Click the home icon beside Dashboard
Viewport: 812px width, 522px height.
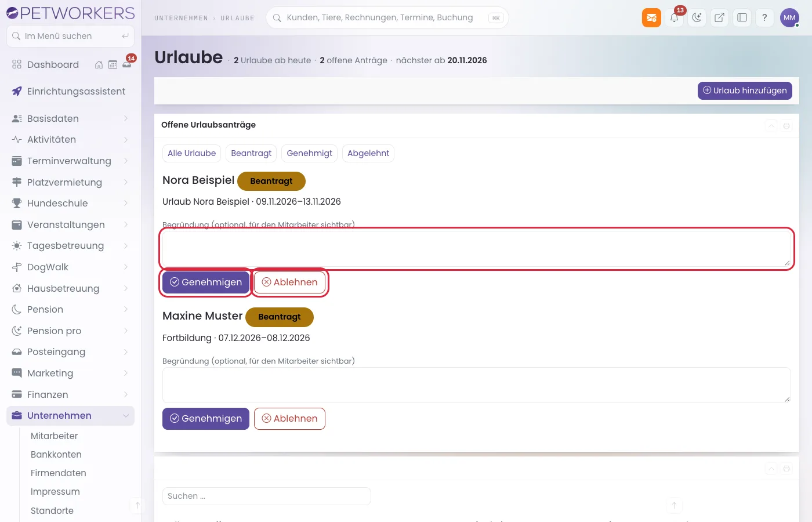[x=99, y=65]
